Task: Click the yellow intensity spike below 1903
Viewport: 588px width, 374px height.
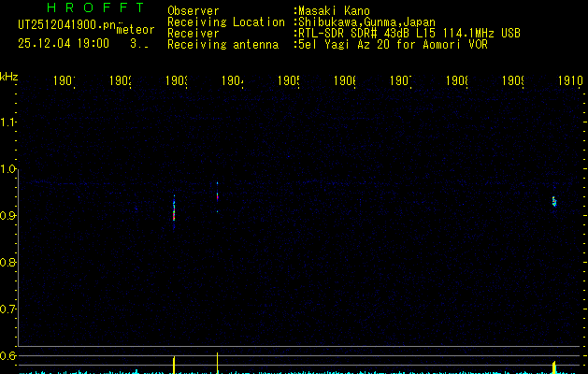Action: point(174,365)
